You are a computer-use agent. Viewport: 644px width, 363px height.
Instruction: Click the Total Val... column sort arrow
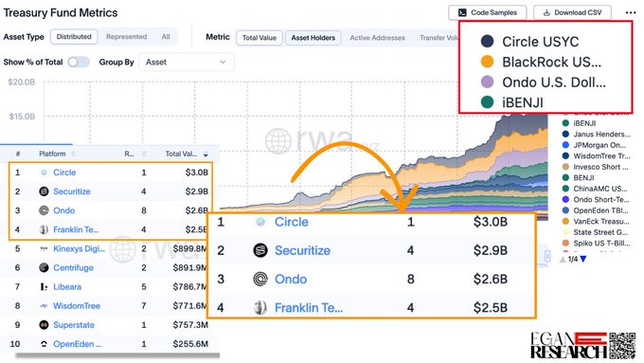point(206,154)
